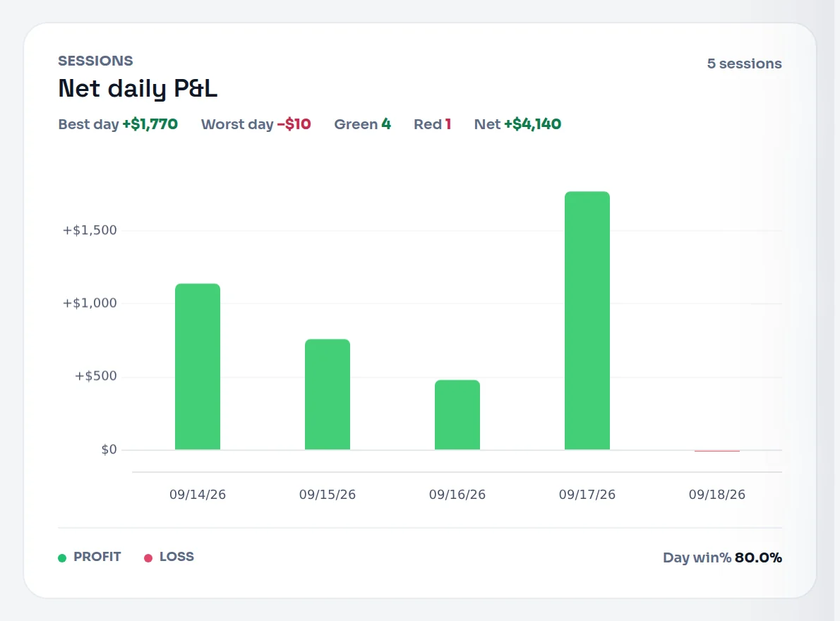Click the Net +$4,140 stat

[517, 124]
